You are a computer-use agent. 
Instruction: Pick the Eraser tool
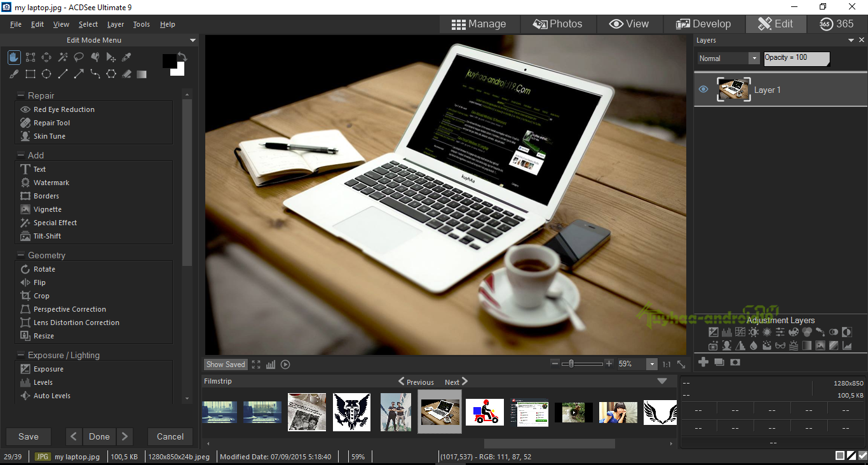coord(126,74)
